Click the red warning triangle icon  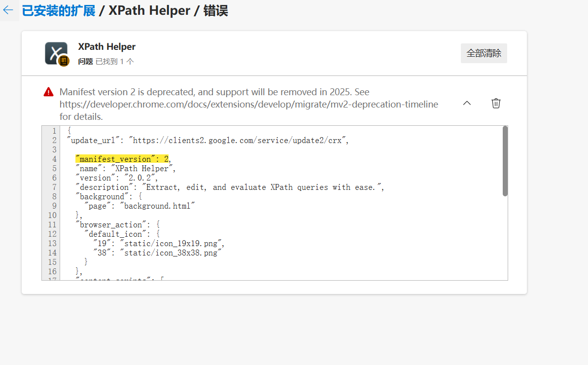pos(48,92)
